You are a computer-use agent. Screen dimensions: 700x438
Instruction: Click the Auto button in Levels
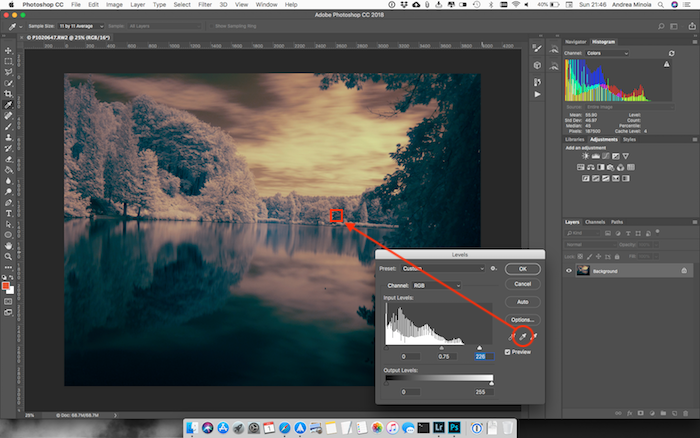[x=523, y=302]
